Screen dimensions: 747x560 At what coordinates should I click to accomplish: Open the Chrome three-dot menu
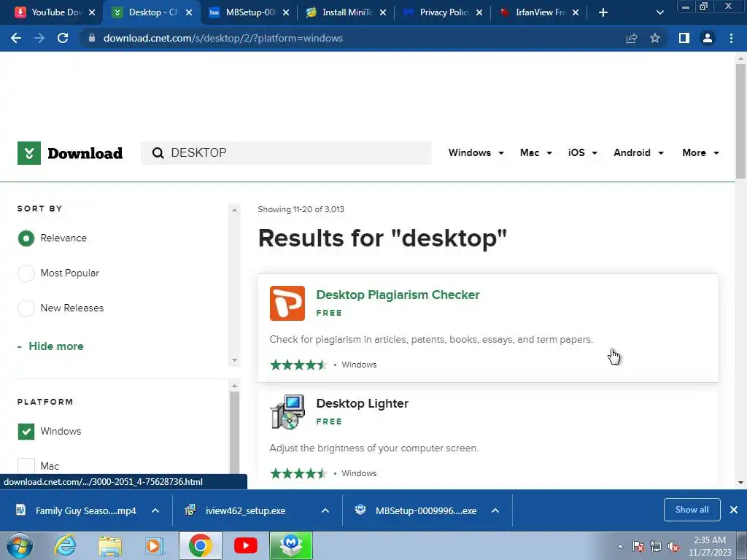[731, 38]
